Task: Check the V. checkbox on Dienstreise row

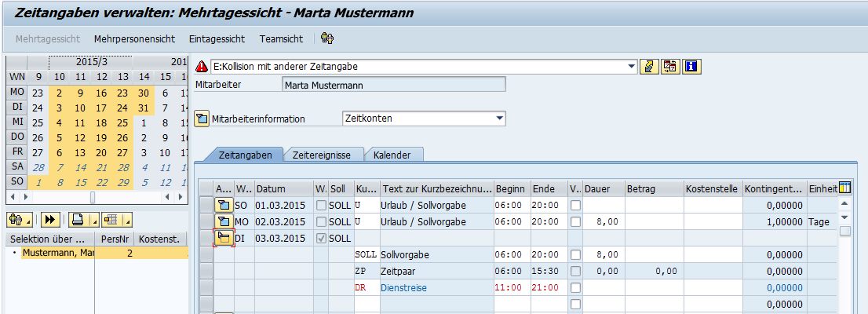Action: coord(576,288)
